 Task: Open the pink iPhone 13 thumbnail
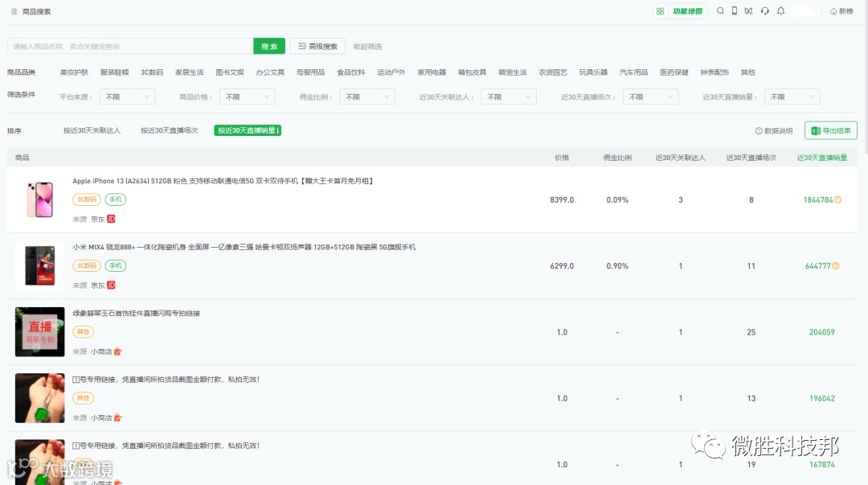coord(40,199)
